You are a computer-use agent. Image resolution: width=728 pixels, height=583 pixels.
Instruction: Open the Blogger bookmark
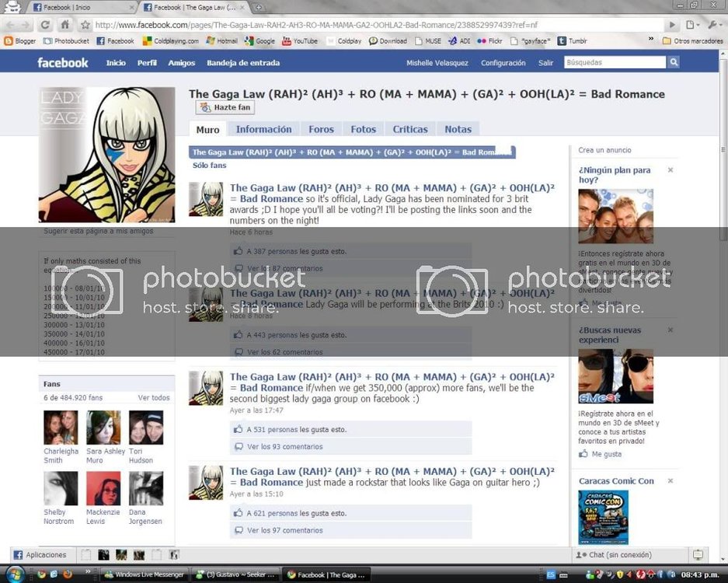[x=20, y=41]
